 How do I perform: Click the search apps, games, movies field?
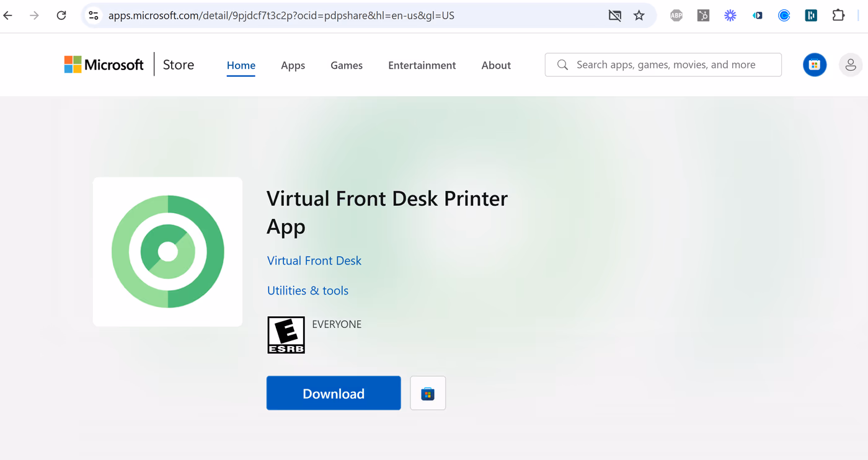pos(663,64)
